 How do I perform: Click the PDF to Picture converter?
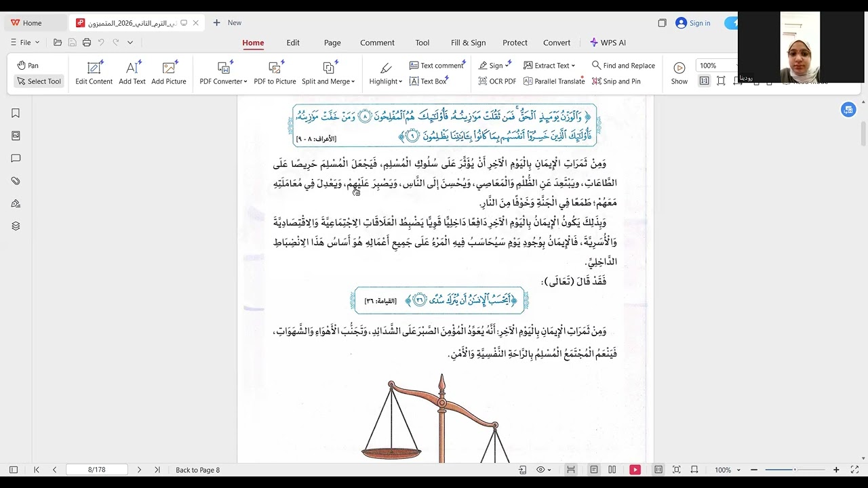pos(275,73)
